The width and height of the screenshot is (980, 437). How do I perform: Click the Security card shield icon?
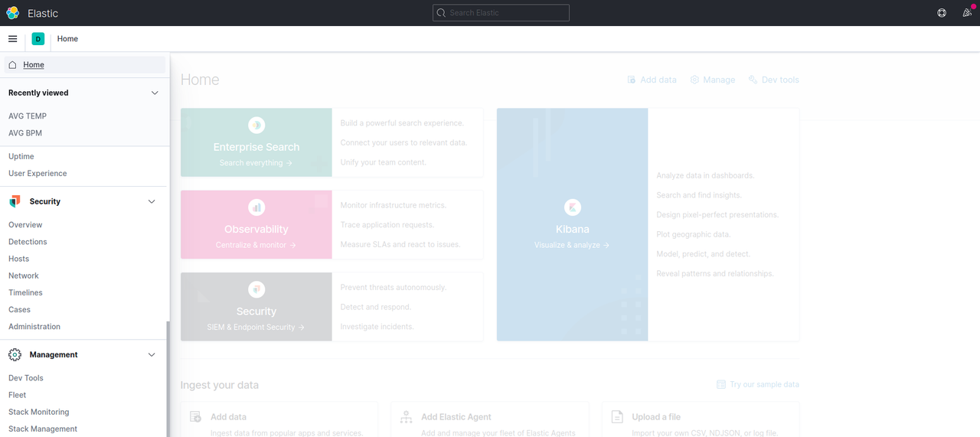[x=256, y=289]
